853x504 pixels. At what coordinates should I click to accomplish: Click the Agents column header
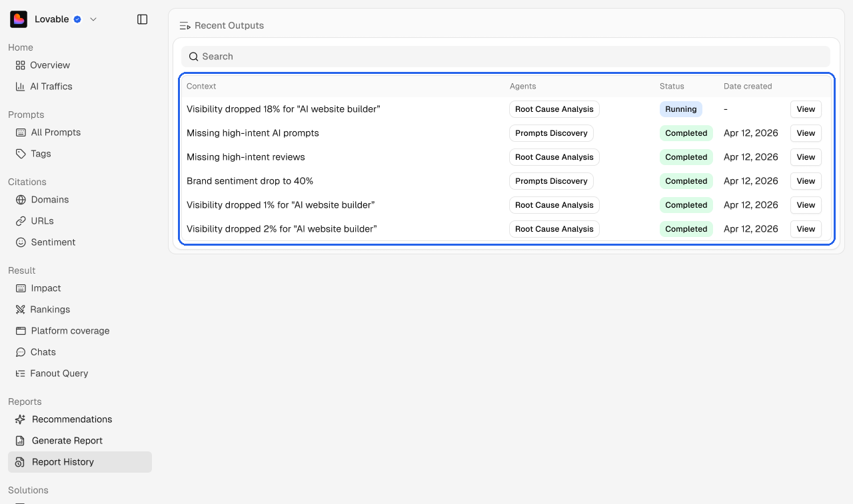coord(523,87)
